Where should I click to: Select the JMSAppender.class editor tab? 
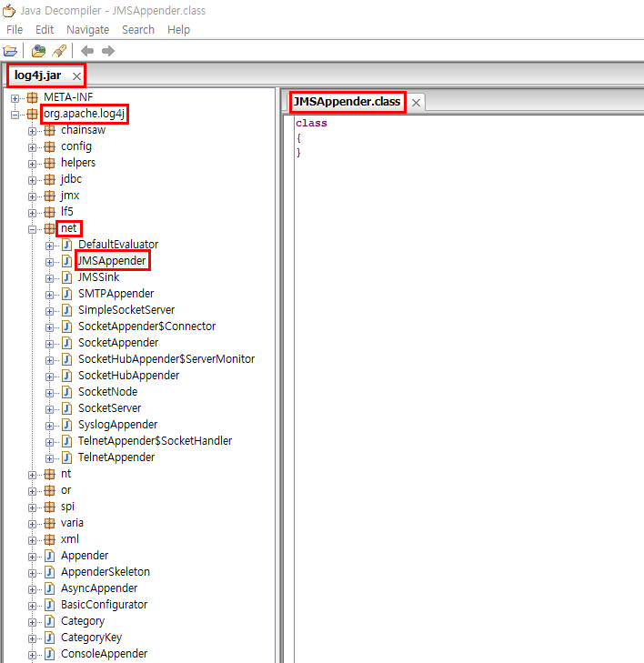(x=347, y=102)
